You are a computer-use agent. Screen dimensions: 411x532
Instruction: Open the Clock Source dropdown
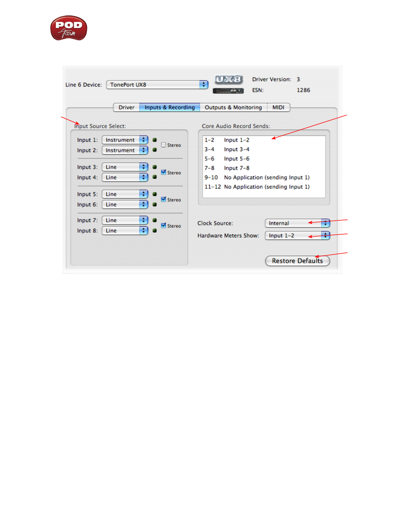pos(297,223)
